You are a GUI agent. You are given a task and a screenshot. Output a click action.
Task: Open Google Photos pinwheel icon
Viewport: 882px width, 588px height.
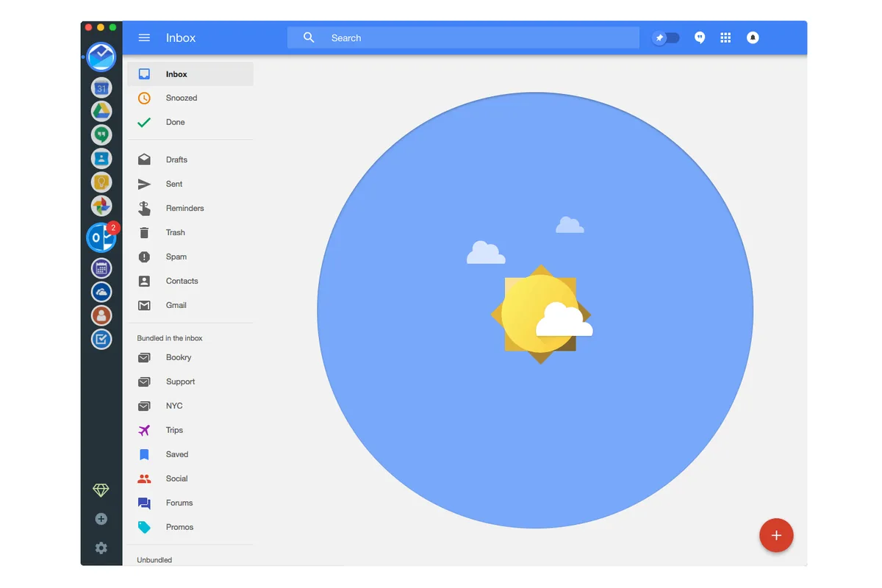tap(101, 206)
